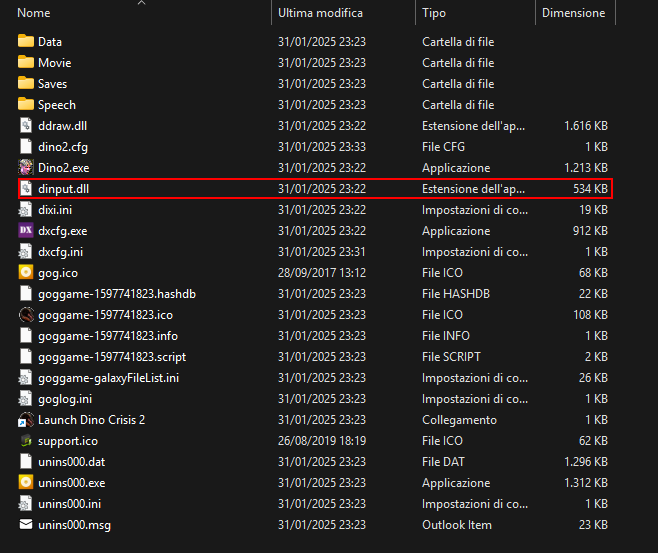Image resolution: width=658 pixels, height=553 pixels.
Task: Click the '1.296 KB' size of unins000.dat
Action: point(586,462)
